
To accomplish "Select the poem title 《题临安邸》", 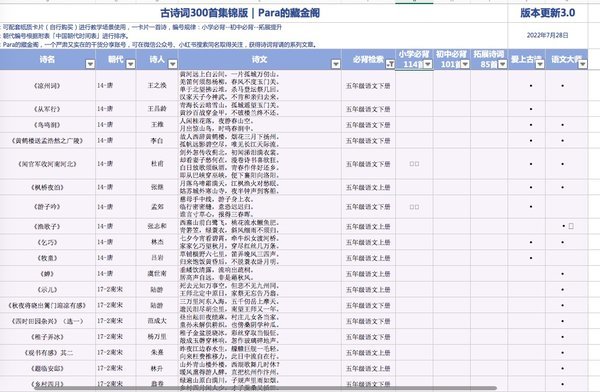I will 47,368.
